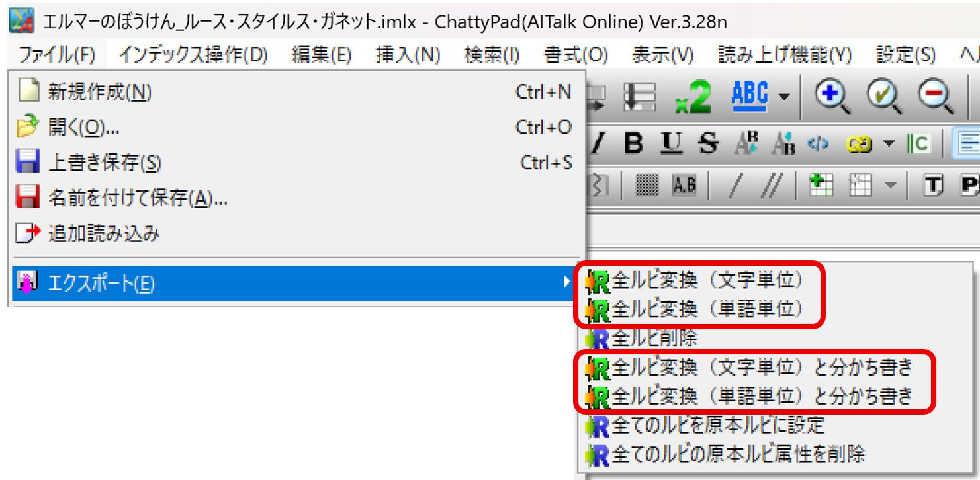The width and height of the screenshot is (980, 480).
Task: Open the 読み上げ機能(Y) menu
Action: [784, 55]
